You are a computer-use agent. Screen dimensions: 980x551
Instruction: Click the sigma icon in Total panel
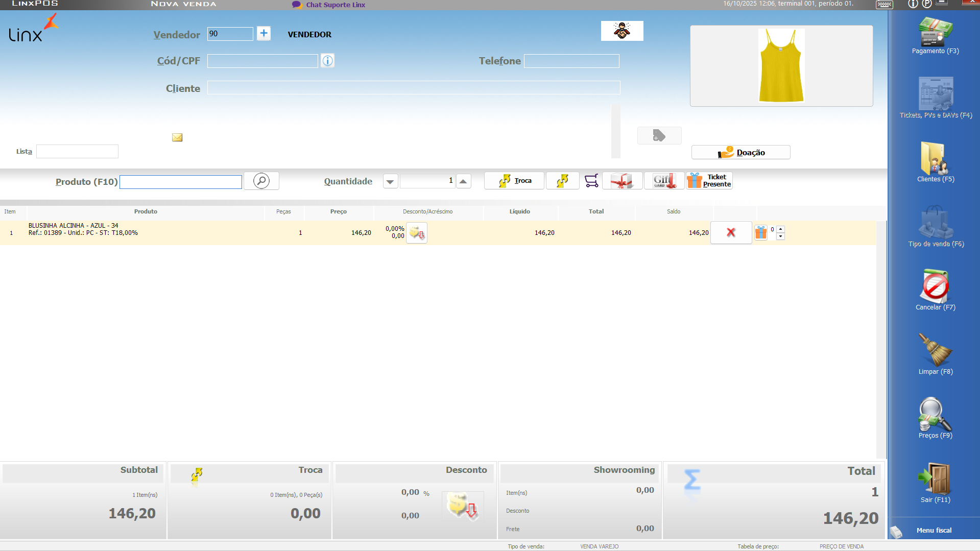point(692,480)
